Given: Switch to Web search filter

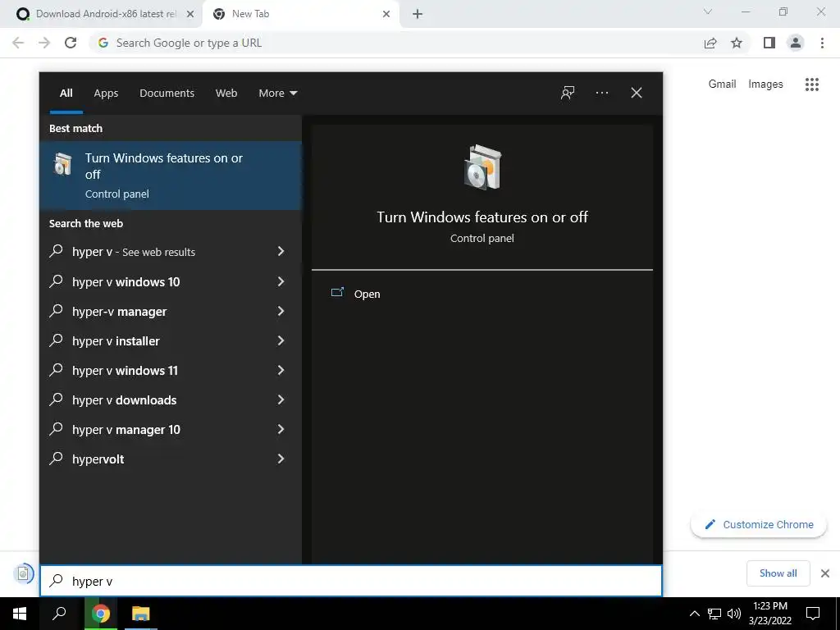Looking at the screenshot, I should coord(226,94).
